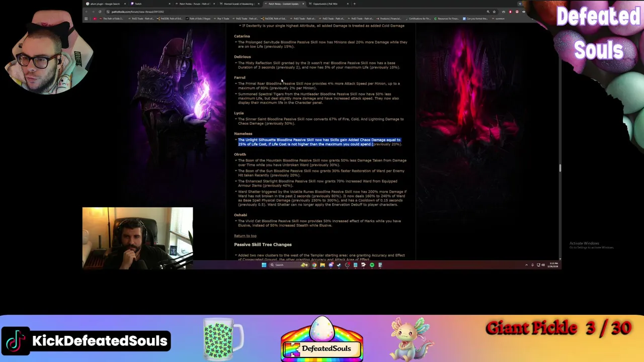This screenshot has height=362, width=644.
Task: Open the Windows Start menu icon
Action: click(x=264, y=265)
